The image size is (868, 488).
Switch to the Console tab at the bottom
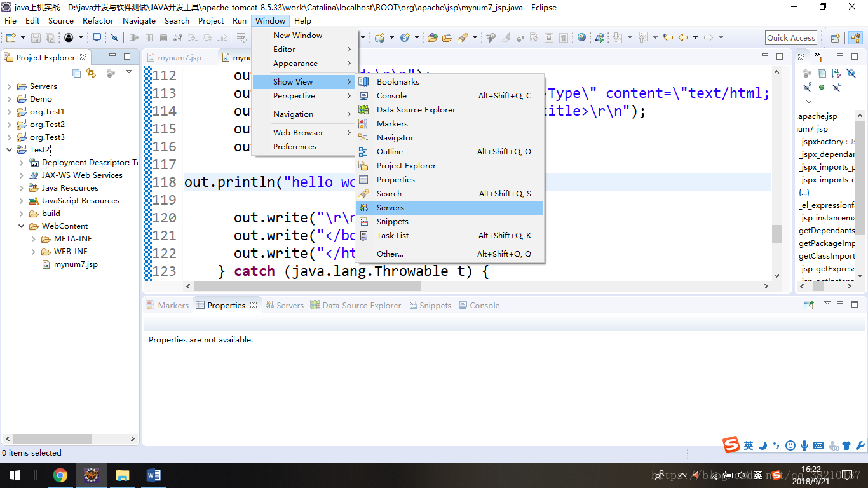click(484, 305)
